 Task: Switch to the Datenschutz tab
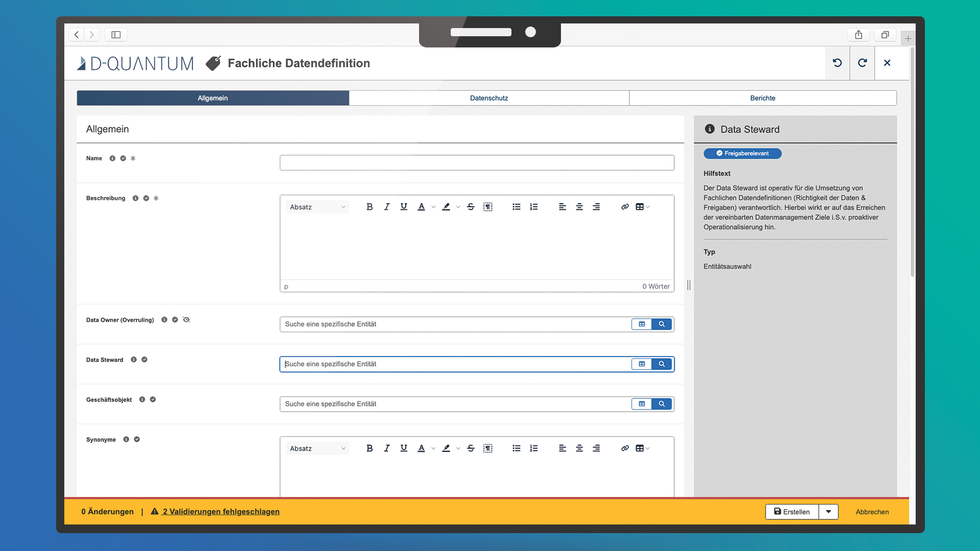point(488,98)
